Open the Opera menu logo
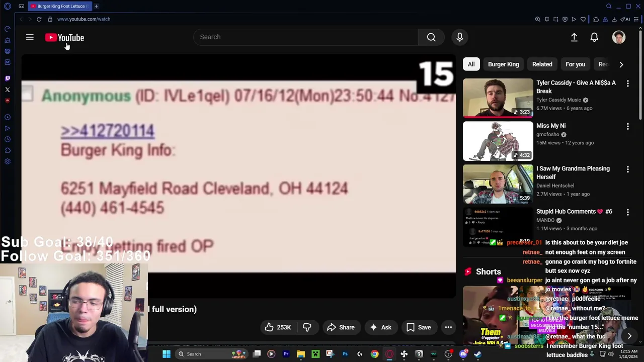The width and height of the screenshot is (644, 362). click(x=8, y=6)
